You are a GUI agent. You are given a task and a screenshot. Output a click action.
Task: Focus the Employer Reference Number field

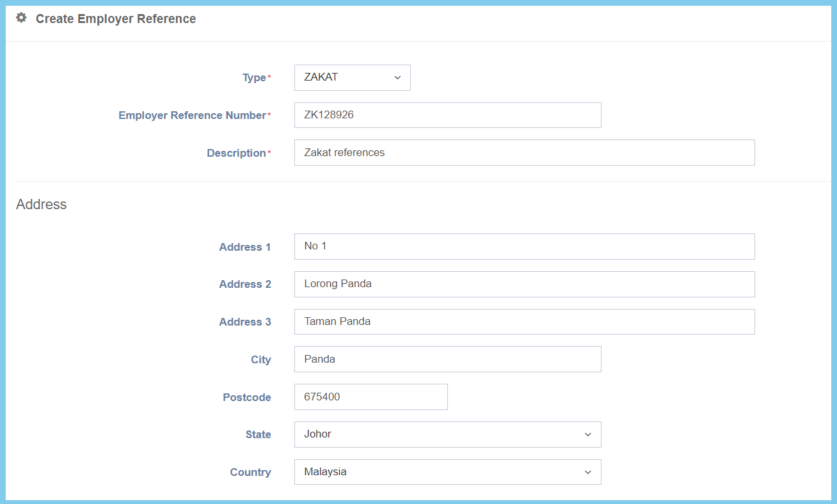pos(447,115)
